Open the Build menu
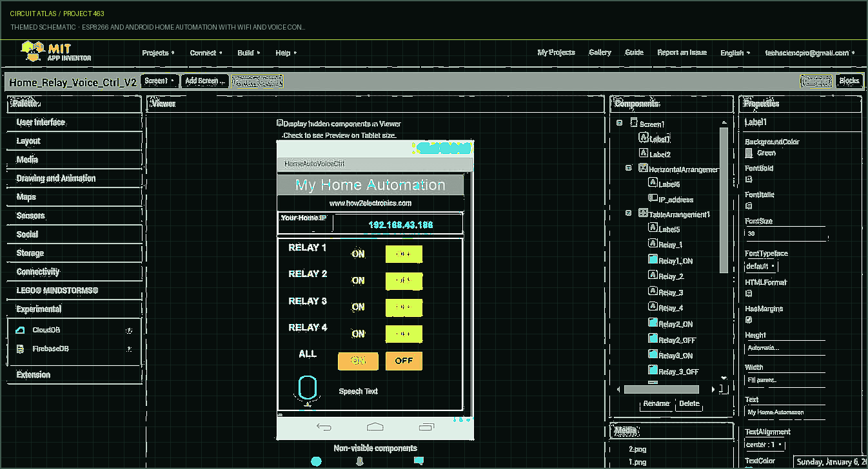This screenshot has height=469, width=868. [x=248, y=53]
